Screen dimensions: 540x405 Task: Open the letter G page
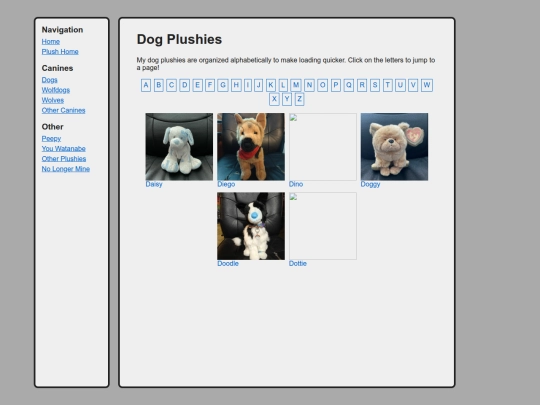coord(223,85)
